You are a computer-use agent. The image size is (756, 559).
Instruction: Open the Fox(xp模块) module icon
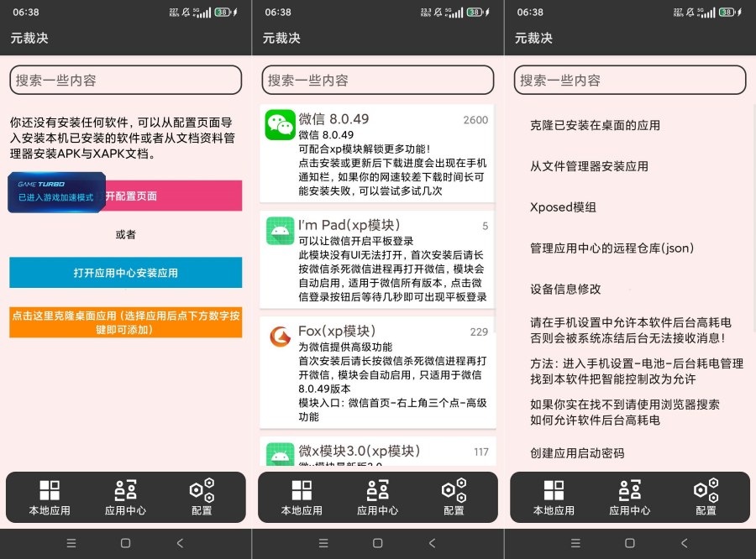280,337
